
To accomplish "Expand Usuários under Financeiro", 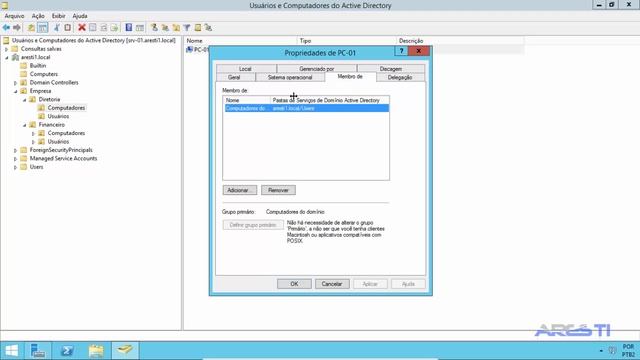I will click(x=33, y=142).
